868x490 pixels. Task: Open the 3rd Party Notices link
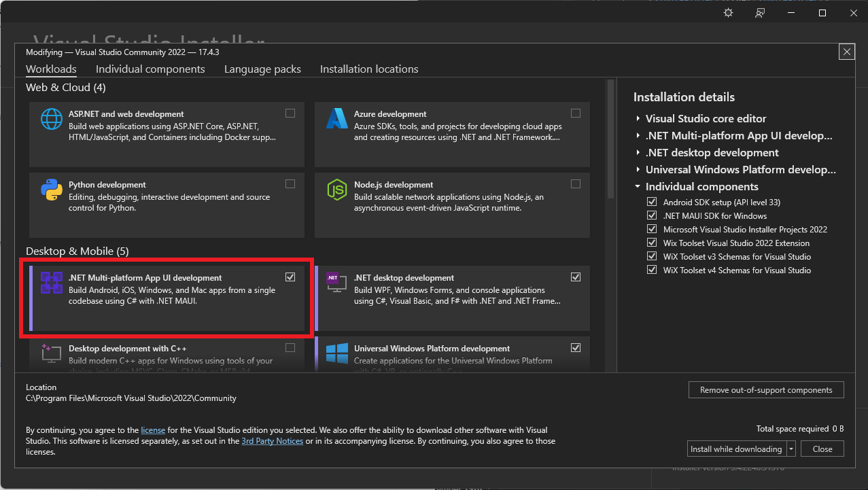(x=272, y=441)
